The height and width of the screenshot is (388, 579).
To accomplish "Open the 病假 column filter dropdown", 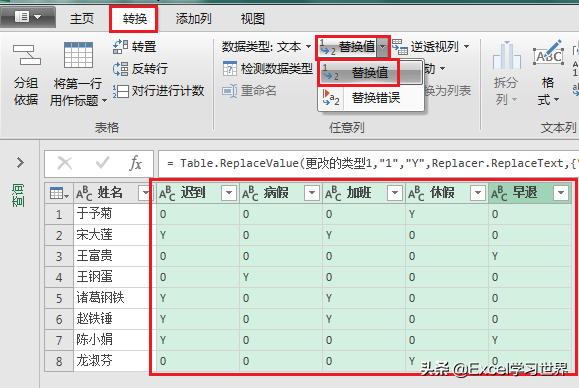I will (x=312, y=193).
